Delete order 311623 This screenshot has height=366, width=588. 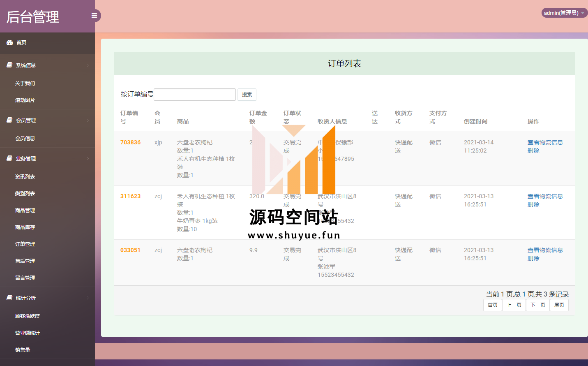coord(533,204)
